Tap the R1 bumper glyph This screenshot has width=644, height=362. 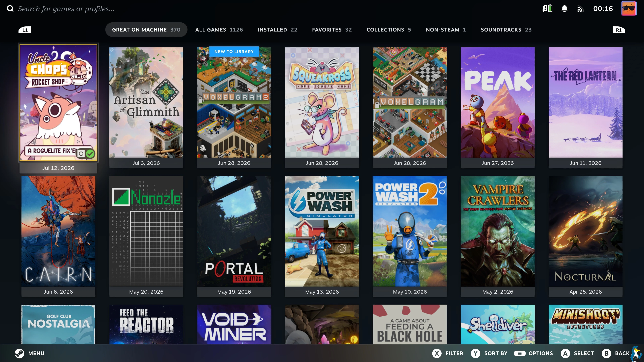(x=619, y=30)
